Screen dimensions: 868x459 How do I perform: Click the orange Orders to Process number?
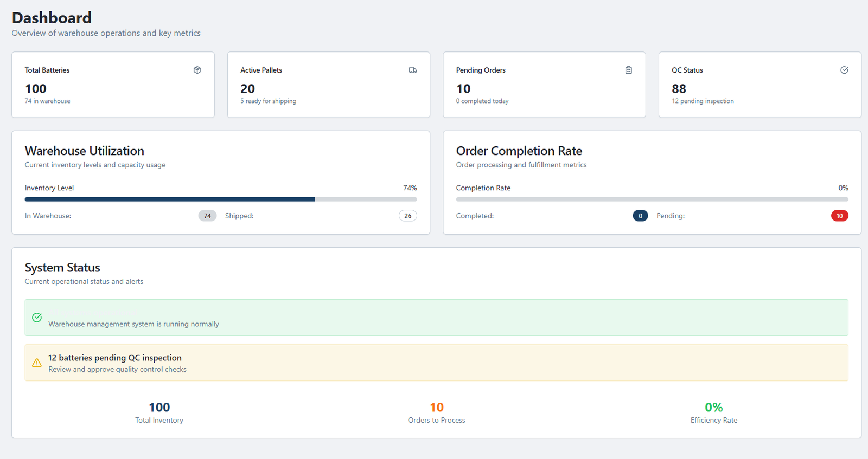tap(437, 407)
